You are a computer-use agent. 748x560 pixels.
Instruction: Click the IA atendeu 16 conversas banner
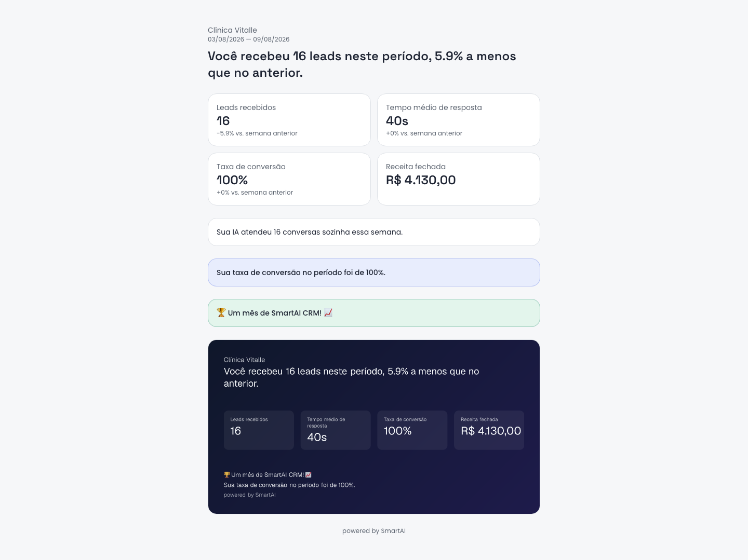pyautogui.click(x=374, y=232)
